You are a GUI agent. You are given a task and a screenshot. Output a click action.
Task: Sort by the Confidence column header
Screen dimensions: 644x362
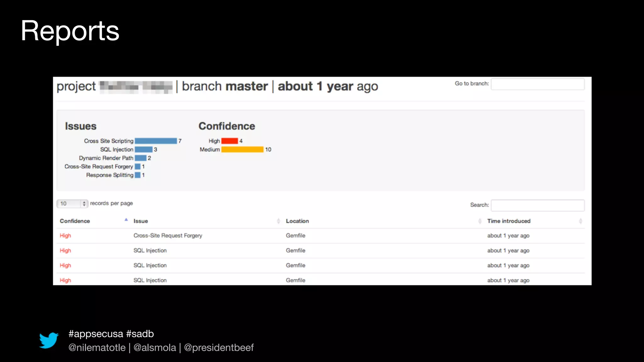(x=94, y=221)
